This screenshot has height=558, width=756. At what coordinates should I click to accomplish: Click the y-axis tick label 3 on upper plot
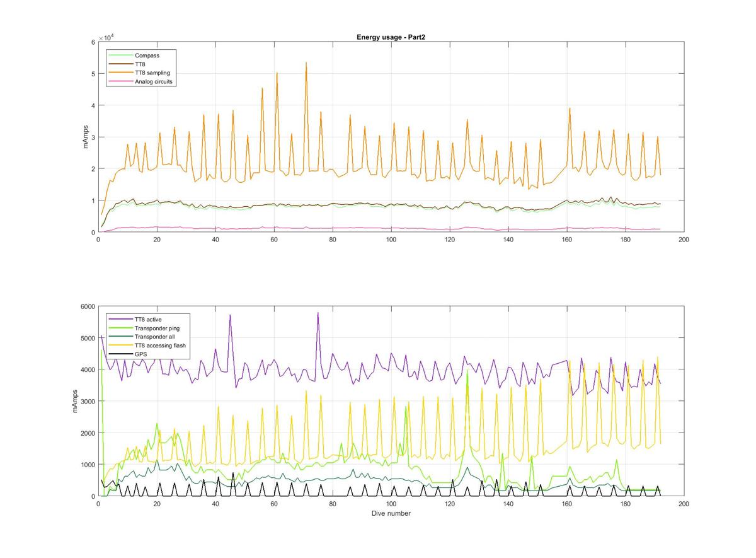pos(93,137)
